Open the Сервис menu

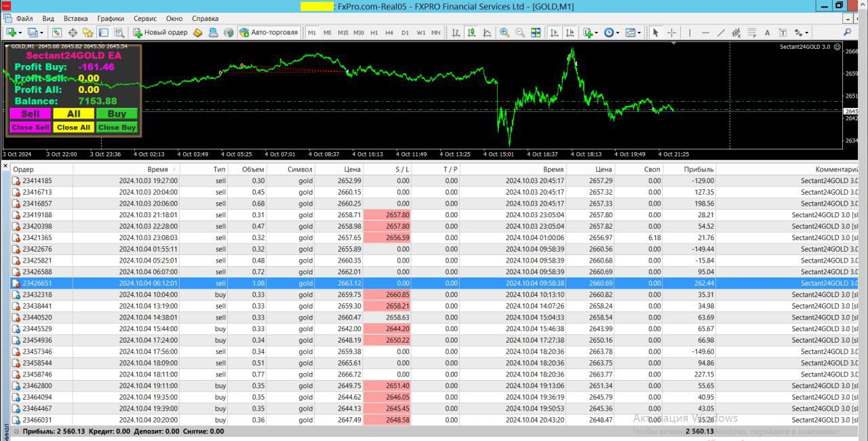click(145, 18)
